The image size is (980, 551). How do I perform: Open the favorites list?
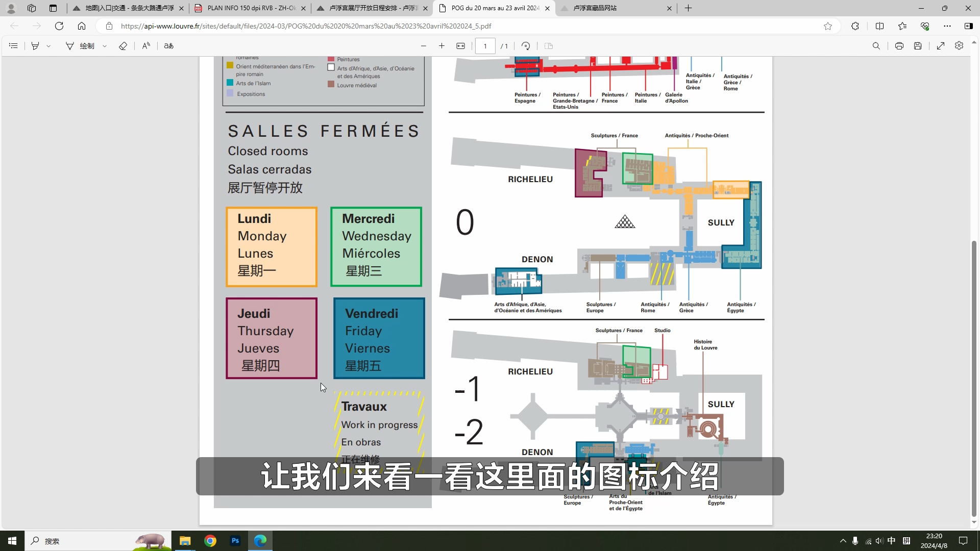(902, 26)
